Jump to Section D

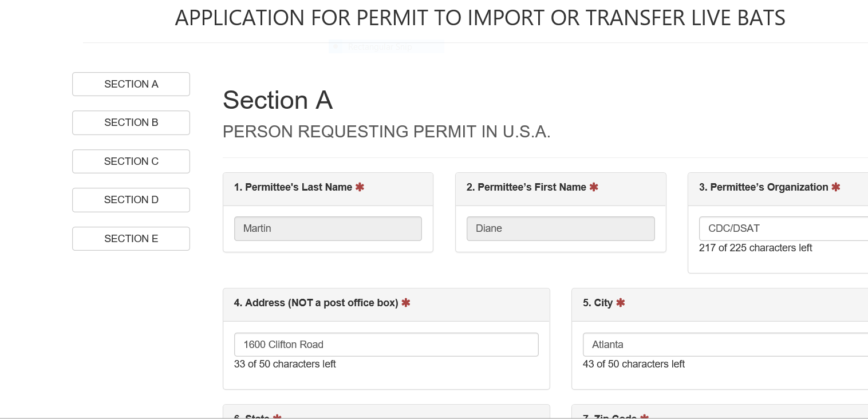pyautogui.click(x=131, y=200)
